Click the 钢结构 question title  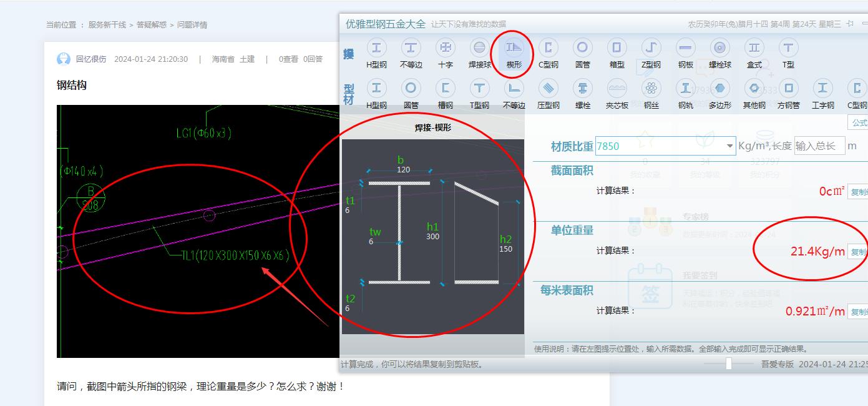[x=72, y=86]
